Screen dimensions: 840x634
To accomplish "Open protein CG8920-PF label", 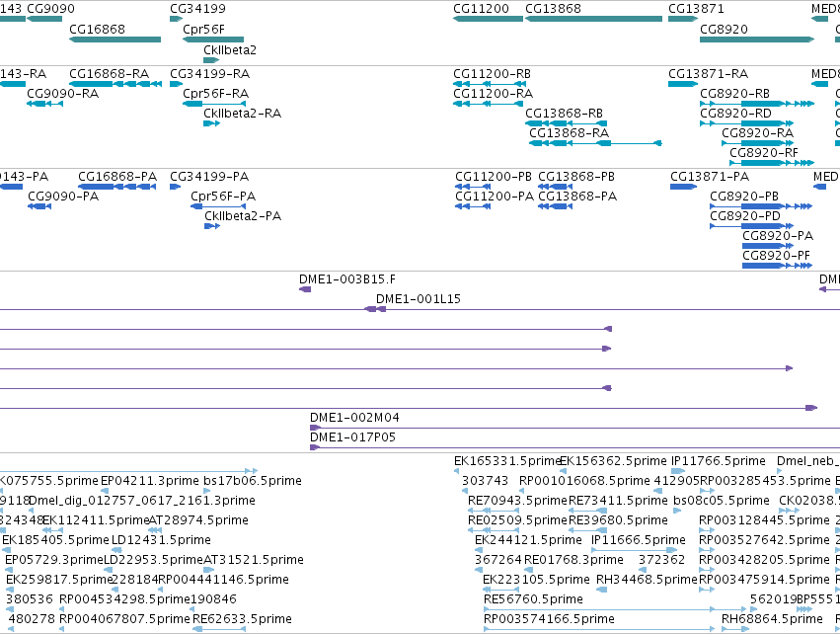I will click(776, 256).
